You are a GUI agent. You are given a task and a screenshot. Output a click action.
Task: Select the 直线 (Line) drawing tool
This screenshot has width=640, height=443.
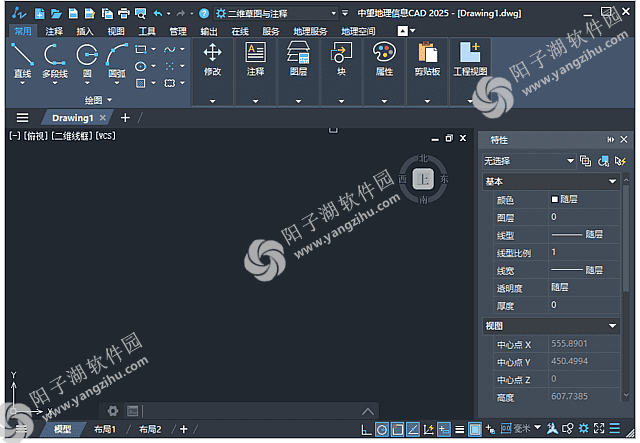point(22,60)
